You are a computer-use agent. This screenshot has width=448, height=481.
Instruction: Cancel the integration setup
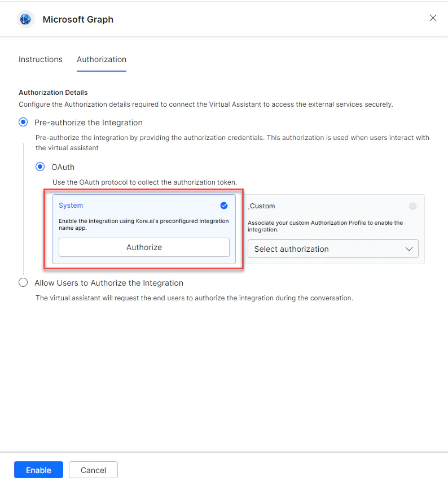[93, 469]
